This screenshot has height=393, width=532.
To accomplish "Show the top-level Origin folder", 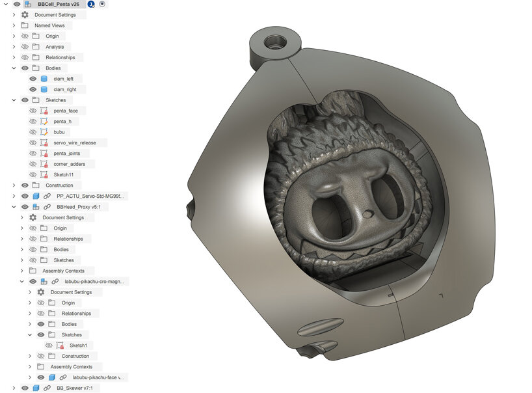I will pos(25,36).
